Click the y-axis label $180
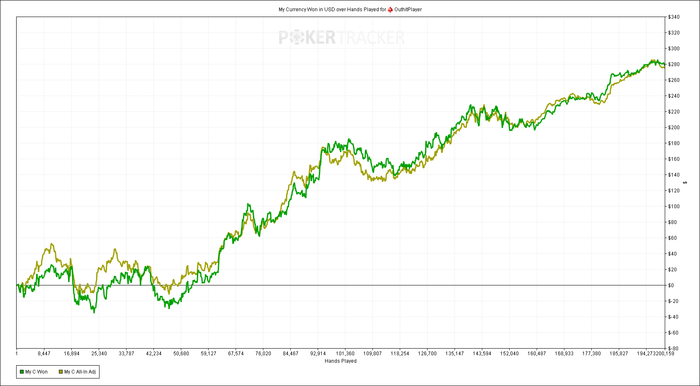Image resolution: width=700 pixels, height=386 pixels. [674, 143]
